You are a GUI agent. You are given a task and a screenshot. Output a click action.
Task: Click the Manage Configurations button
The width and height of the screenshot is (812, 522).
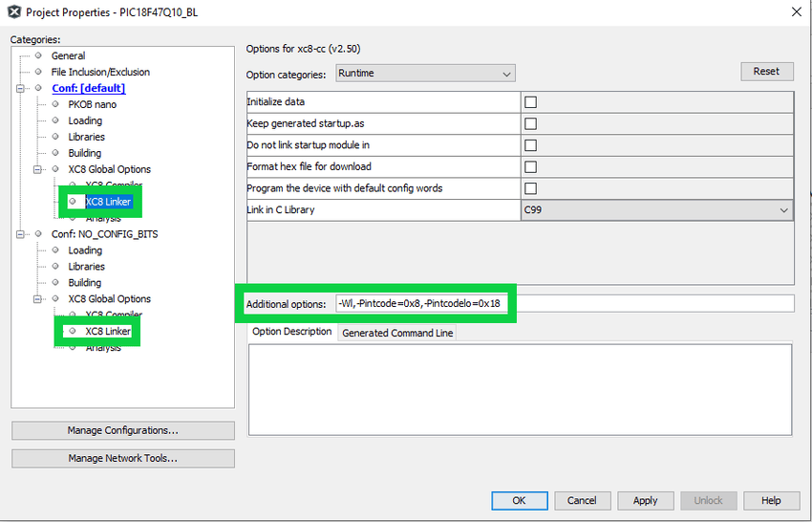(x=122, y=430)
